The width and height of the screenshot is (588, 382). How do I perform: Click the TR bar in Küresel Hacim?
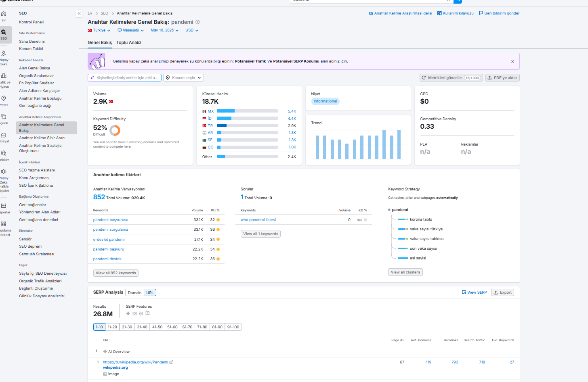pyautogui.click(x=248, y=125)
